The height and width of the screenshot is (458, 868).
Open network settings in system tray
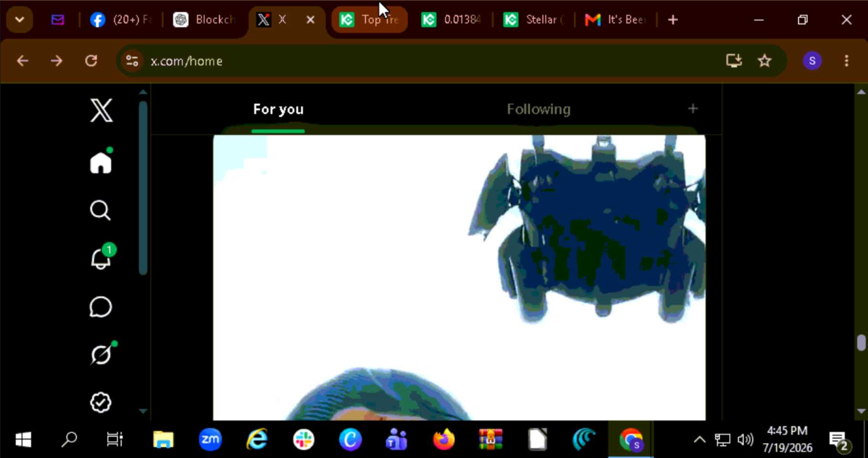click(723, 439)
